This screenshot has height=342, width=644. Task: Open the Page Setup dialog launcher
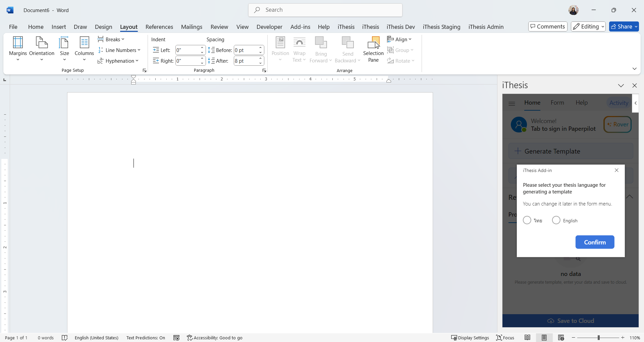coord(145,70)
